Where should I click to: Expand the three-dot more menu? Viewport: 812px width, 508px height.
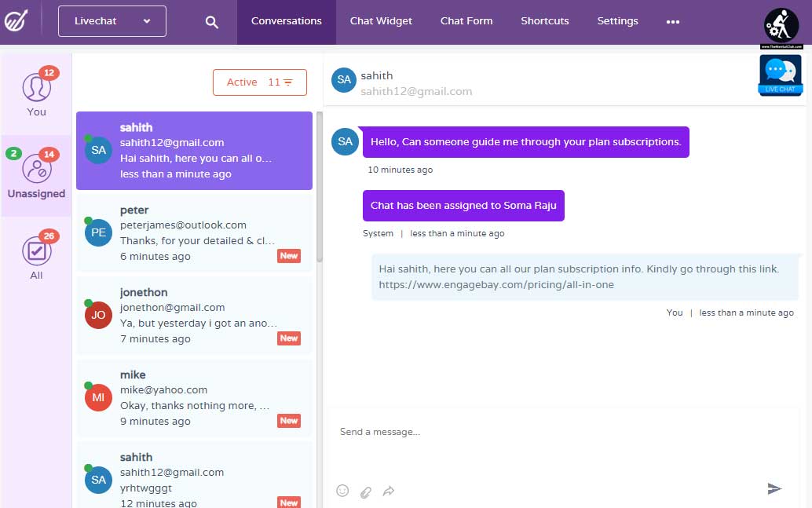point(673,22)
